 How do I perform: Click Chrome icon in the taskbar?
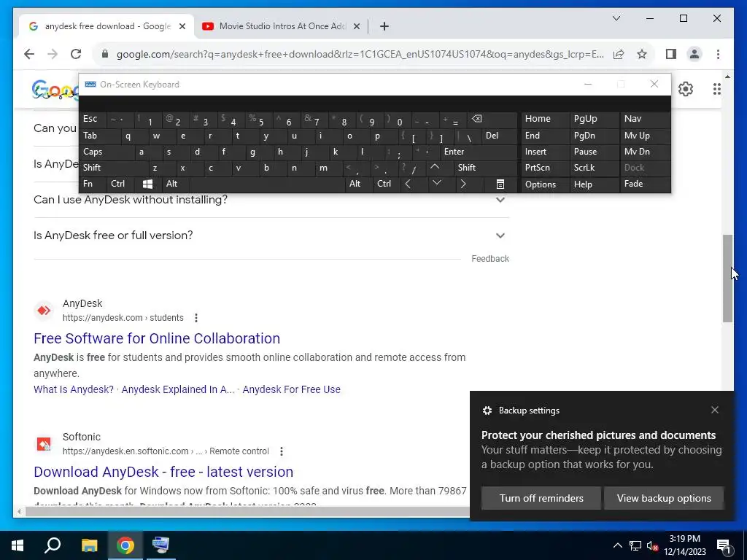[125, 545]
